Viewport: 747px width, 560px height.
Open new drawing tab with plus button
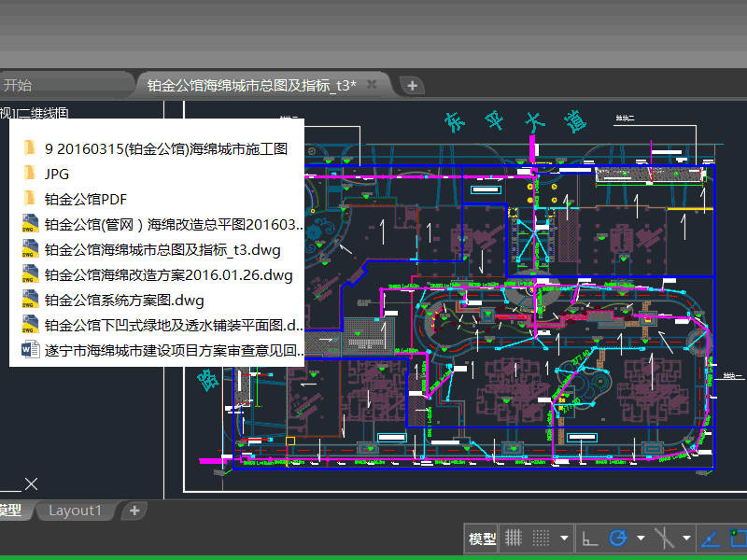click(412, 86)
